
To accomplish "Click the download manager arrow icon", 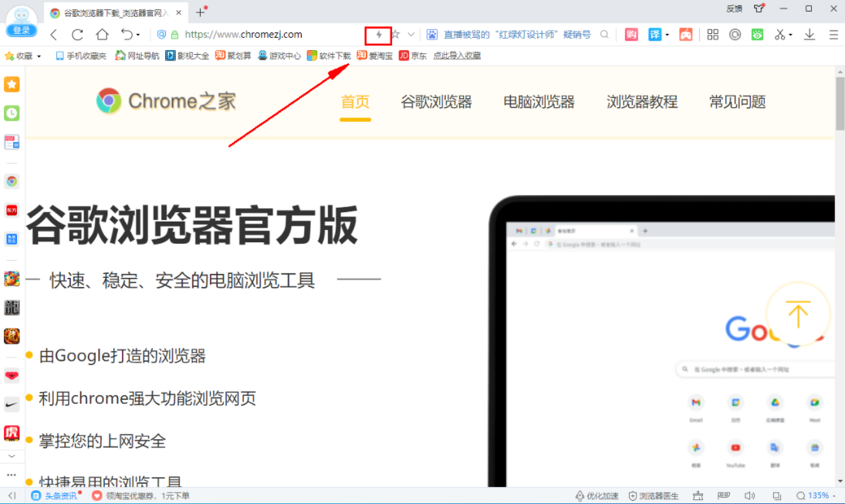I will coord(808,35).
